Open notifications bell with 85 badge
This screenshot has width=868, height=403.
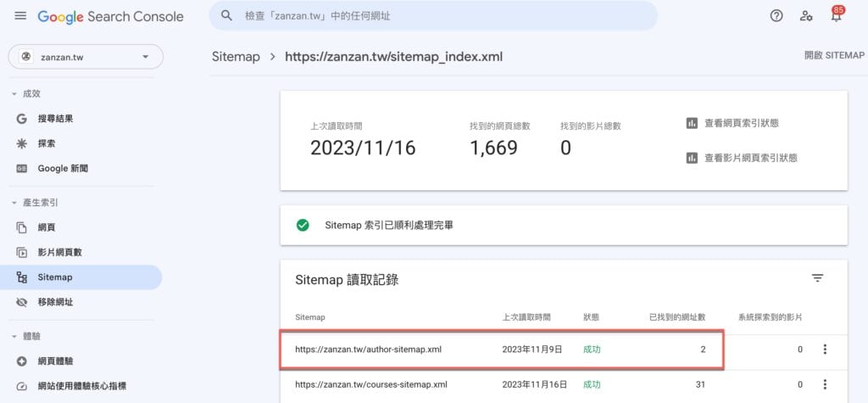pyautogui.click(x=837, y=14)
